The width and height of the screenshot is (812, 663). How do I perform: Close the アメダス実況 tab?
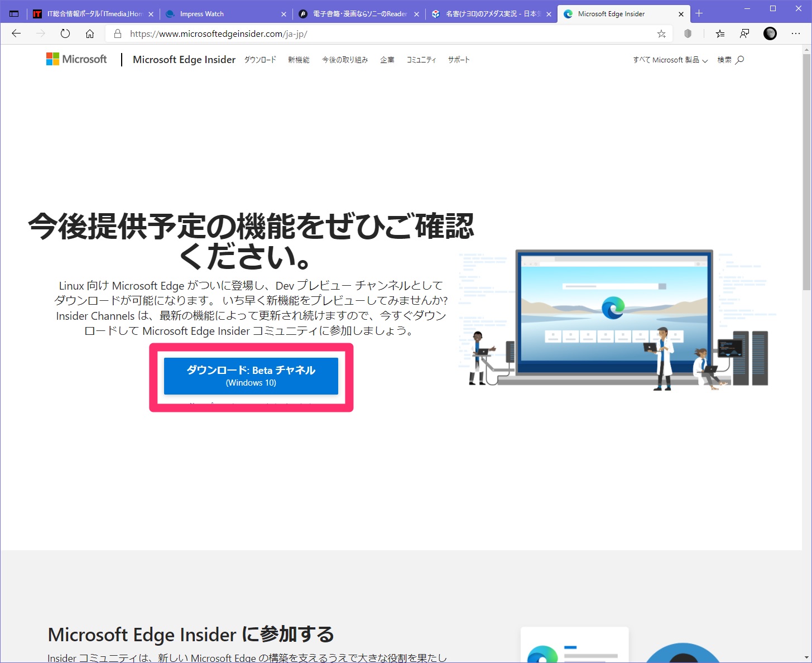pos(549,14)
